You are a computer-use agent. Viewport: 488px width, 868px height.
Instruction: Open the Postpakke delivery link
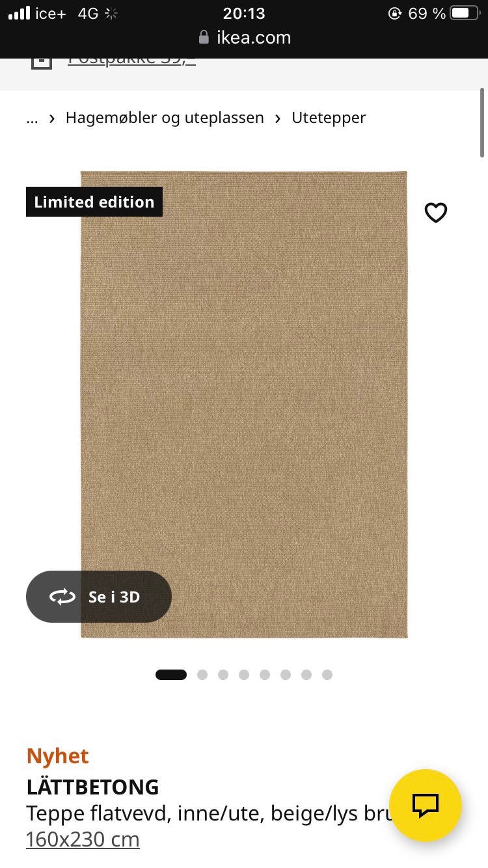131,62
